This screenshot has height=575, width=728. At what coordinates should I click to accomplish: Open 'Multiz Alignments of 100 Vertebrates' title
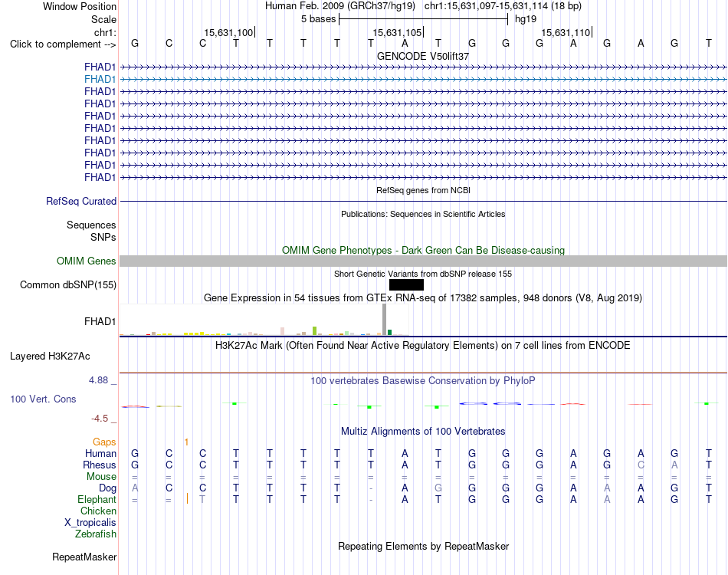423,431
